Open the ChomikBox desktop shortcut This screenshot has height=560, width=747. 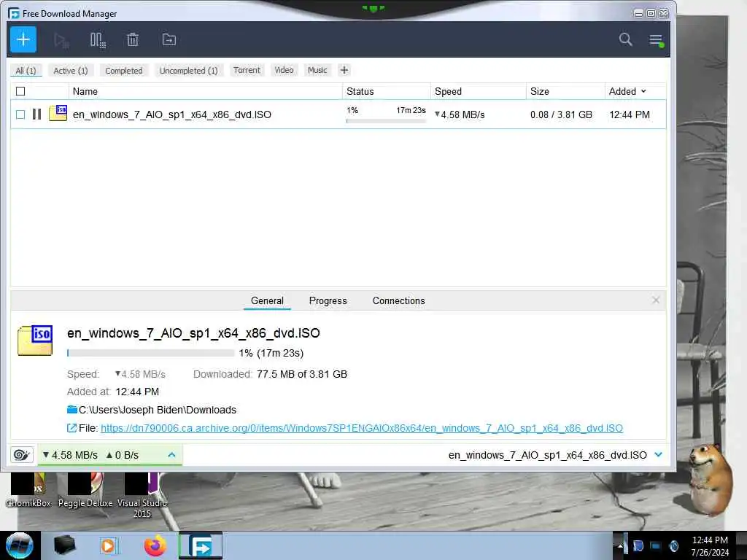coord(28,489)
